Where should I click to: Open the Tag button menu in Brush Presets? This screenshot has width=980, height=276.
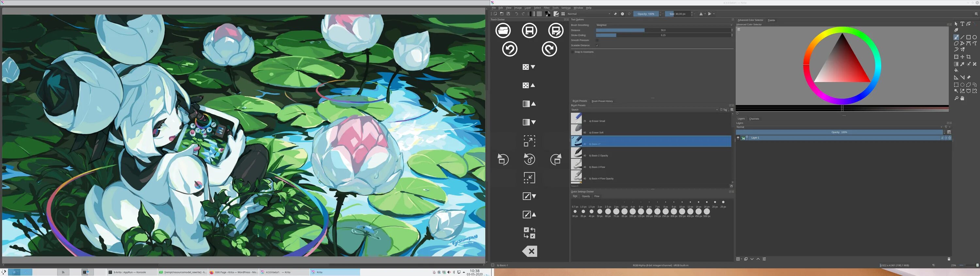[x=724, y=110]
